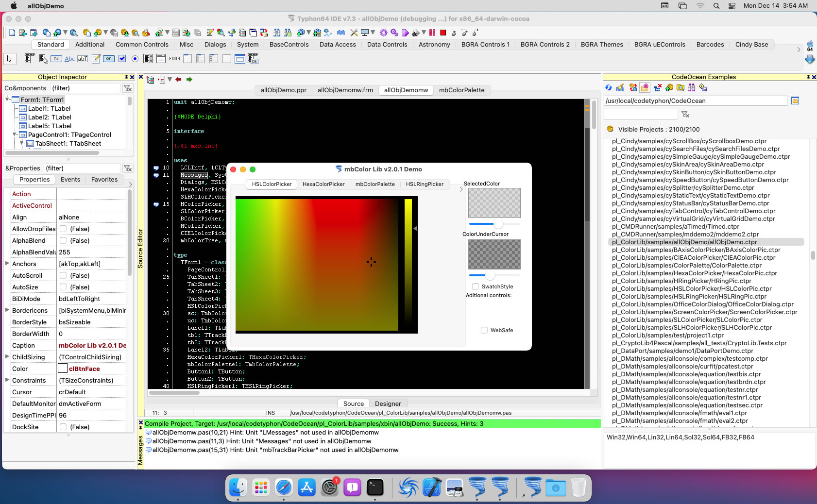Click the red Stop debugging square
Viewport: 817px width, 504px height.
tap(443, 33)
